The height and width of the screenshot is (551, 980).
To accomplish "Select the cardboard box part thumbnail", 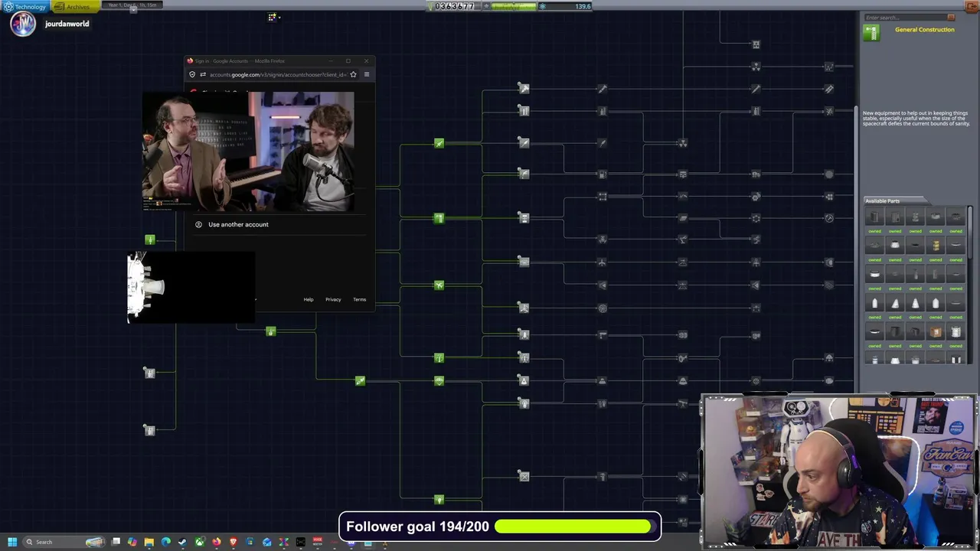I will point(936,331).
